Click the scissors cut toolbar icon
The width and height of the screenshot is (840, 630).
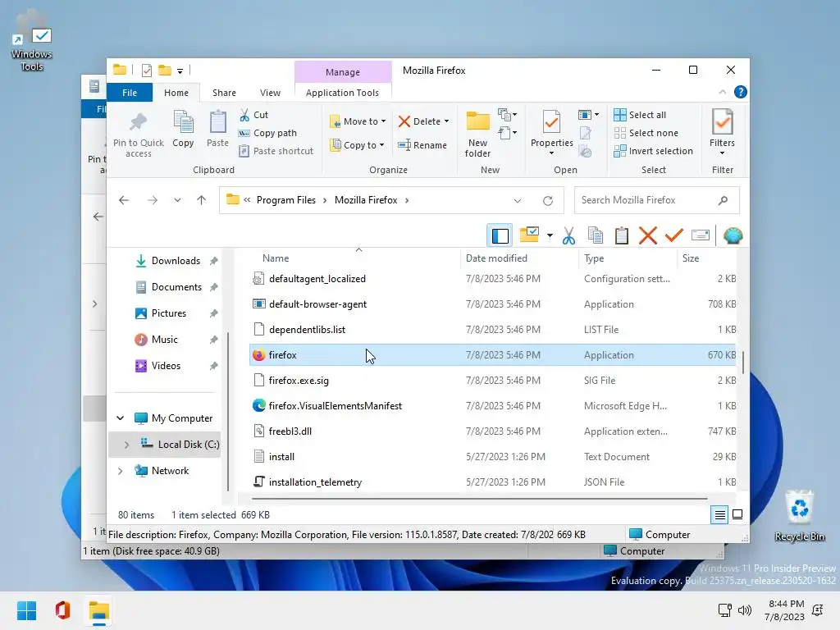pyautogui.click(x=568, y=235)
